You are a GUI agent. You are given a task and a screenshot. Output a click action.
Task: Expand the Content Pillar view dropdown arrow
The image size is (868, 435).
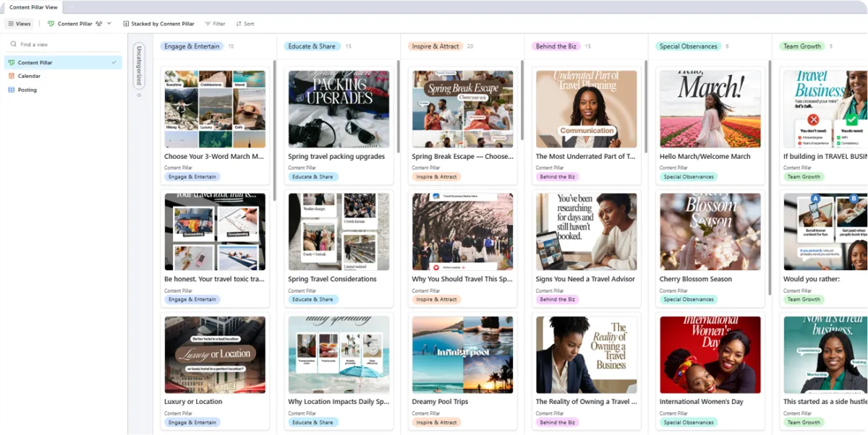109,24
